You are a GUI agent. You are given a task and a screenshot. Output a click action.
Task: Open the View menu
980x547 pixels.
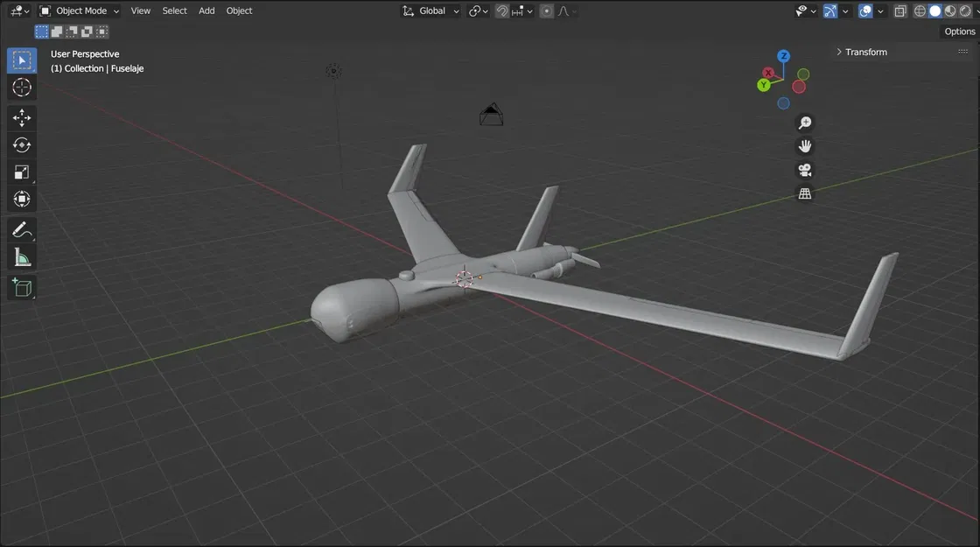click(140, 11)
